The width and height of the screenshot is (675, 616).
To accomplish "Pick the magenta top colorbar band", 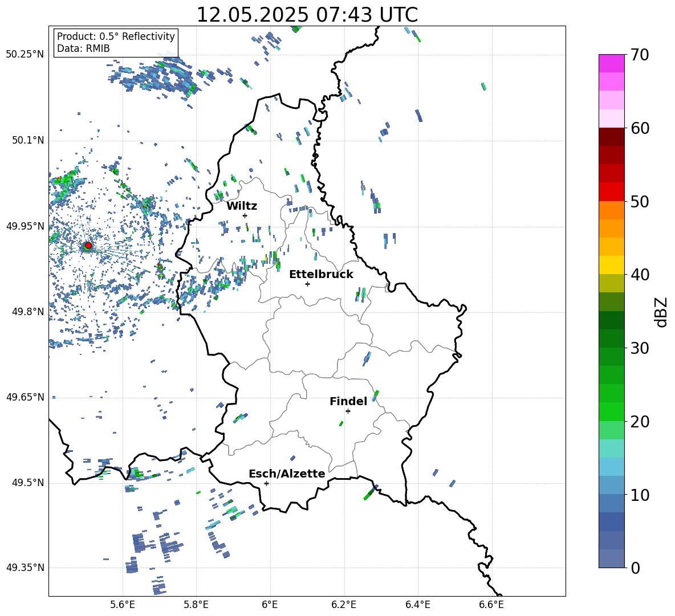I will tap(612, 64).
